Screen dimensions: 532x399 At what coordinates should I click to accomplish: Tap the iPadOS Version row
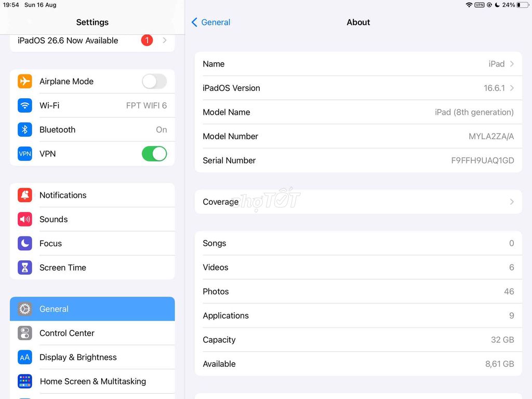358,88
